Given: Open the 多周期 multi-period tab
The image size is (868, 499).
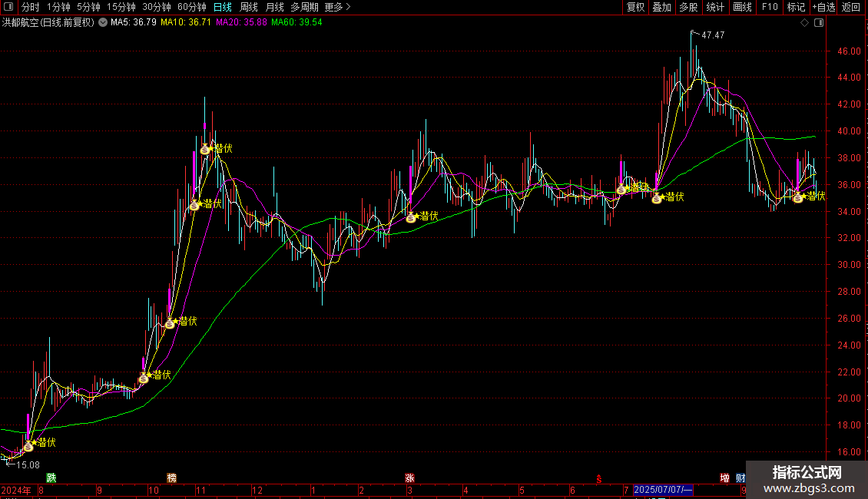Looking at the screenshot, I should tap(304, 7).
